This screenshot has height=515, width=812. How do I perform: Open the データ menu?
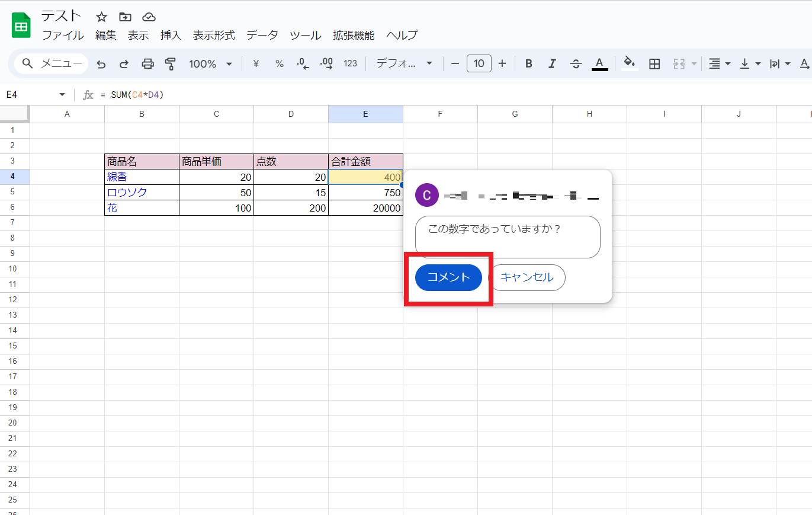point(262,36)
